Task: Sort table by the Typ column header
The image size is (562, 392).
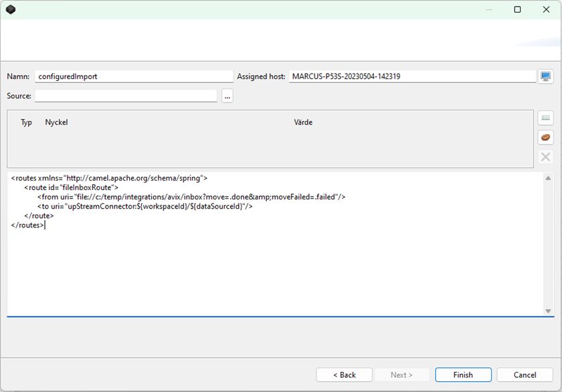Action: click(26, 122)
